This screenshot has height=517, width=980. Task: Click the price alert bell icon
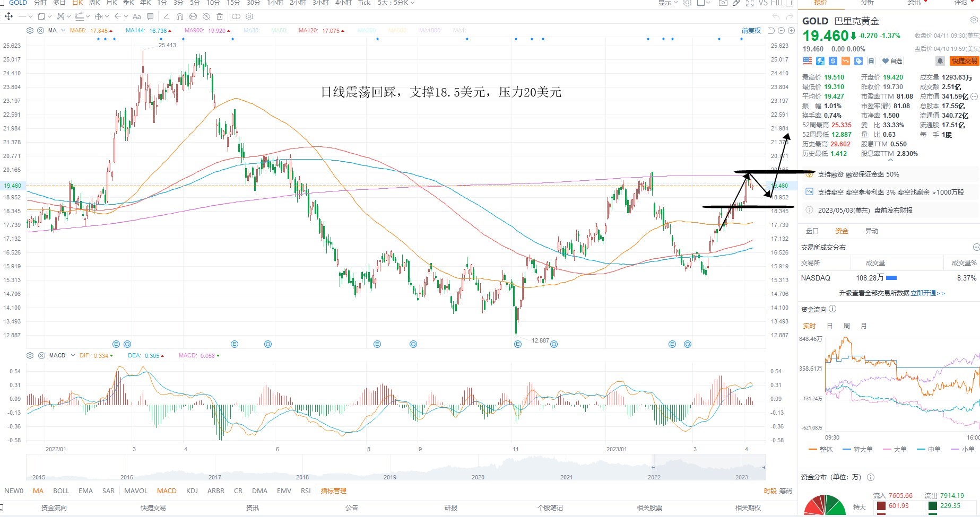(940, 61)
